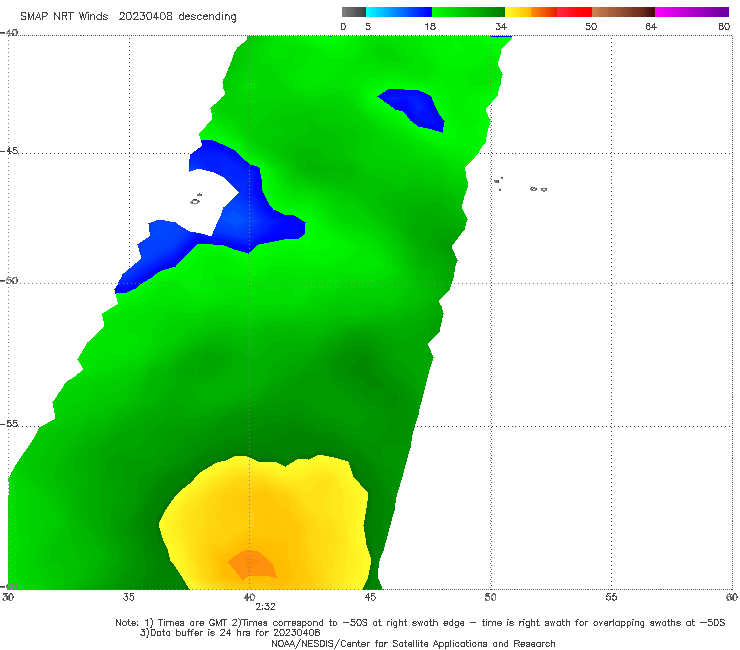Click the longitude axis label '35'
740x650 pixels.
click(x=128, y=597)
